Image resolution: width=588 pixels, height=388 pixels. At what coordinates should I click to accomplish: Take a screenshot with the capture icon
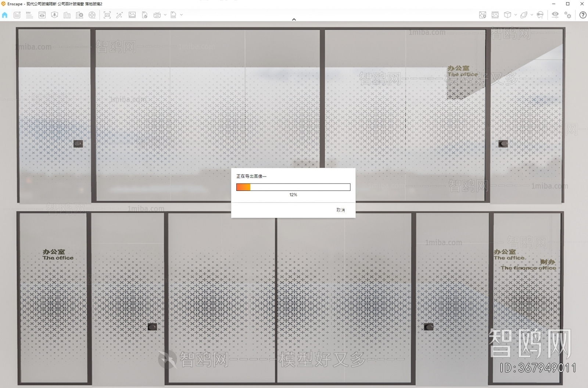(107, 15)
